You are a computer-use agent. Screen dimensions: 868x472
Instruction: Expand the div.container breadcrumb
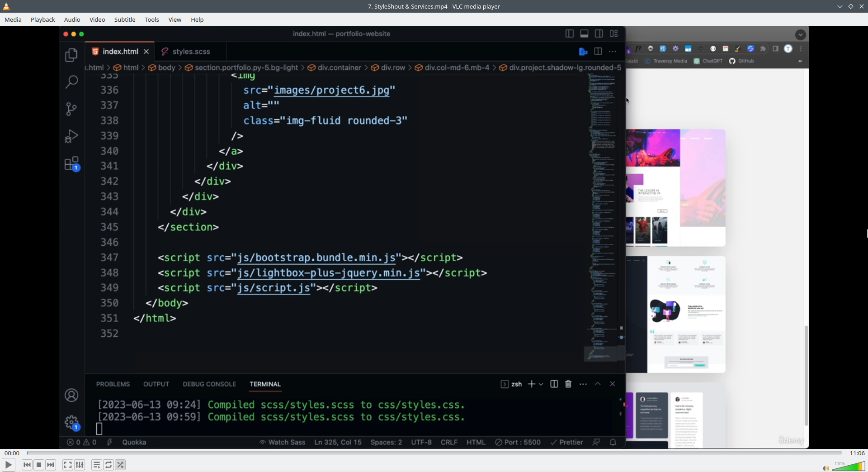339,67
